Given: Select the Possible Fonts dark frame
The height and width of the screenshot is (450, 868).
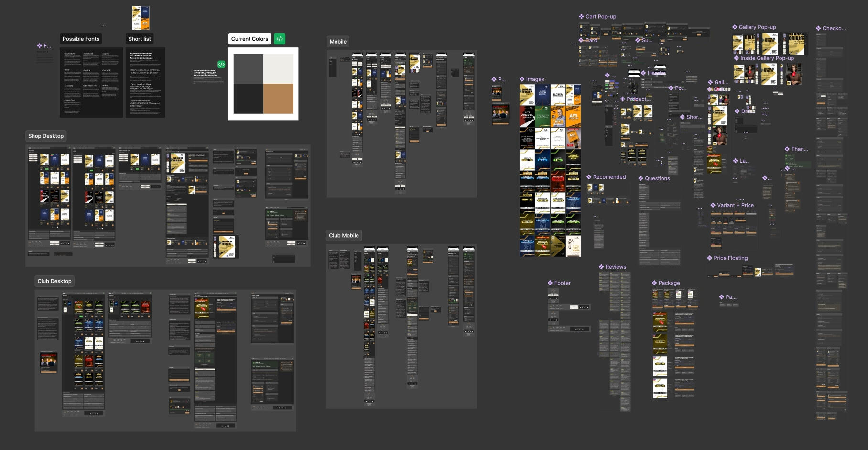Looking at the screenshot, I should coord(91,82).
